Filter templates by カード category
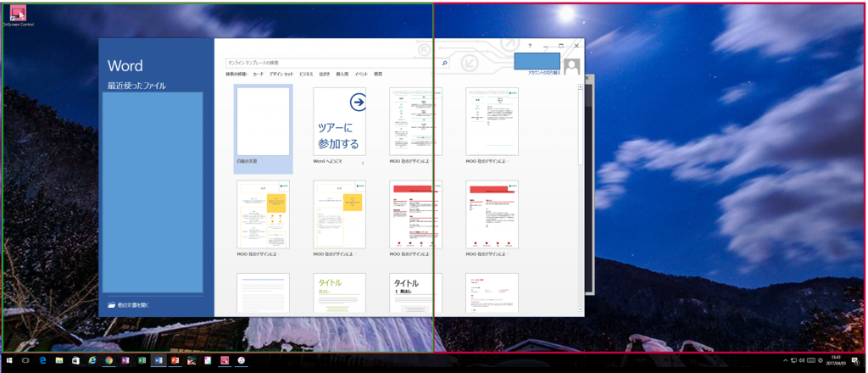The width and height of the screenshot is (868, 373). (258, 74)
